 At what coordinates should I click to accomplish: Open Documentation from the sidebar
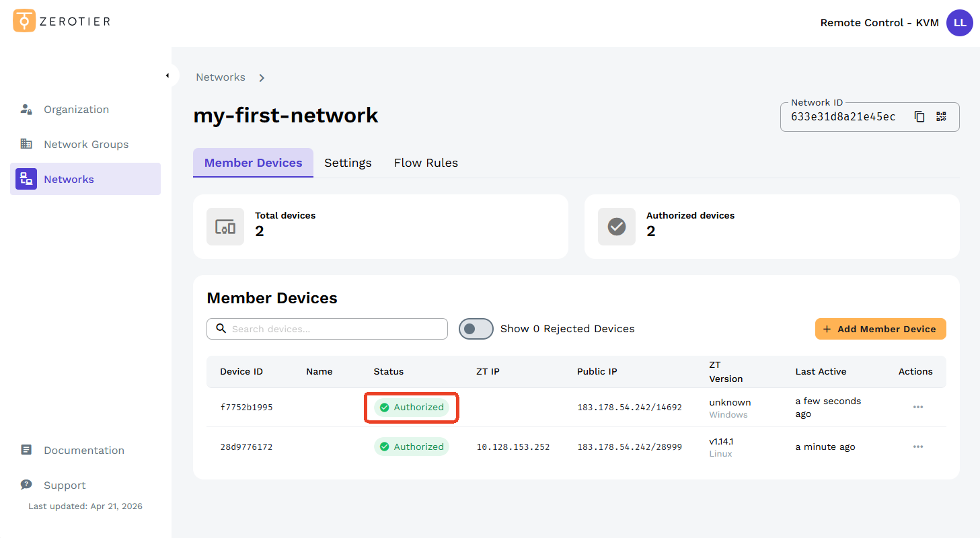click(x=83, y=451)
